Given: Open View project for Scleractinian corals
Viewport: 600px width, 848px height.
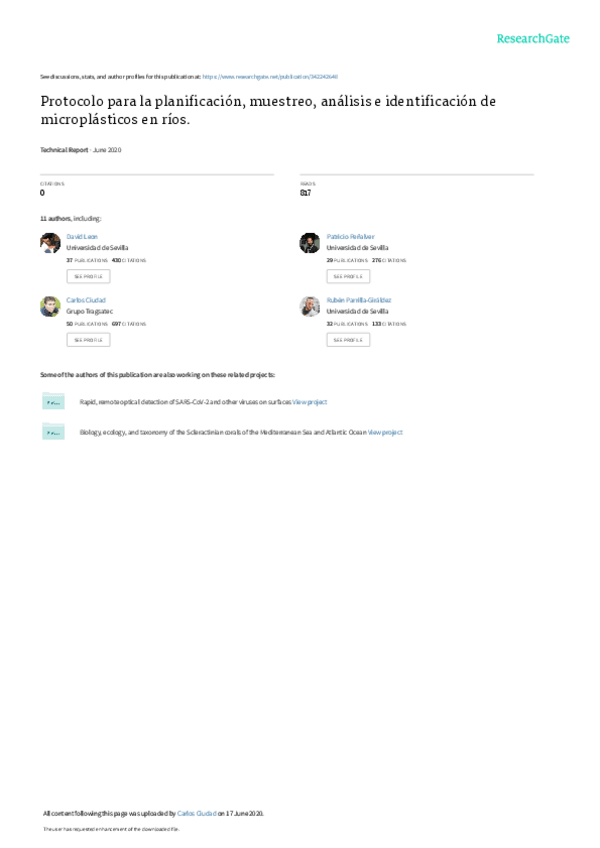Looking at the screenshot, I should pyautogui.click(x=385, y=432).
